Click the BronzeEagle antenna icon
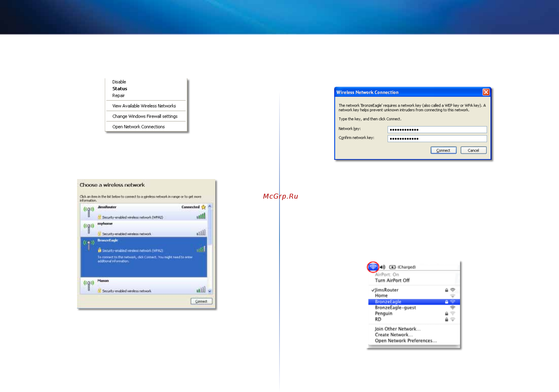This screenshot has height=392, width=559. [x=89, y=245]
